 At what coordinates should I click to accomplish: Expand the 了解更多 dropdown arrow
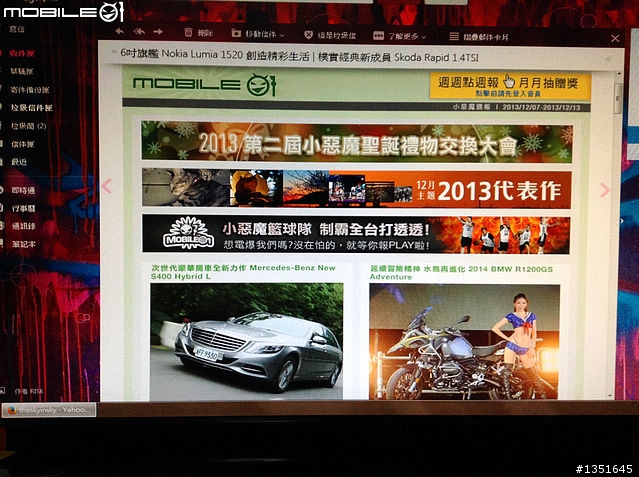tap(424, 37)
